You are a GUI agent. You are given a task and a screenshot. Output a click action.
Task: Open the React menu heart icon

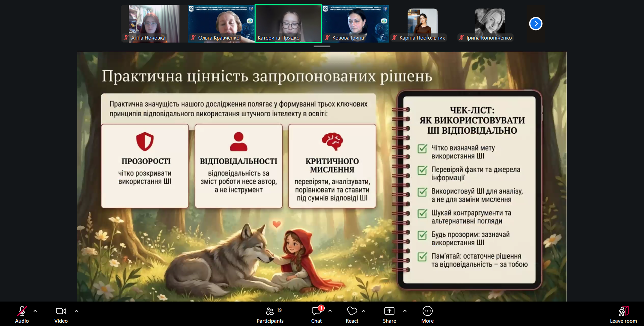coord(352,311)
